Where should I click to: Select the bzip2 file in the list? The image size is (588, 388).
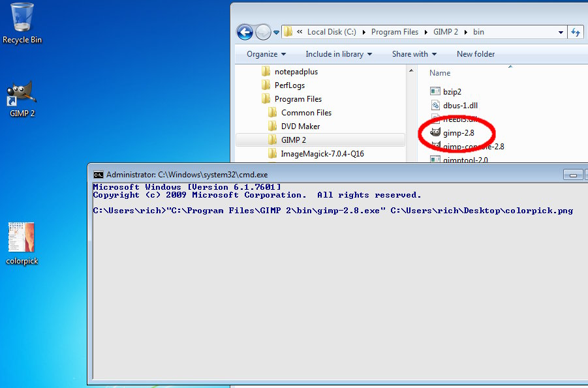click(x=452, y=92)
